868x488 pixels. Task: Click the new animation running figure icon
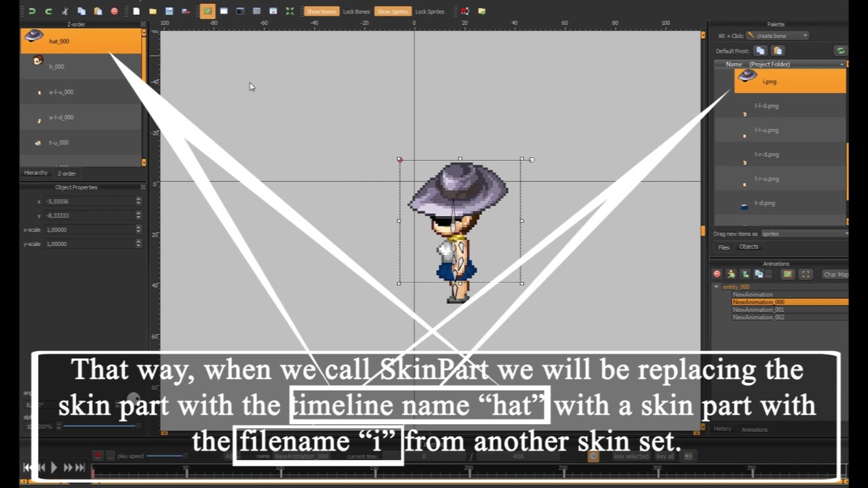731,274
